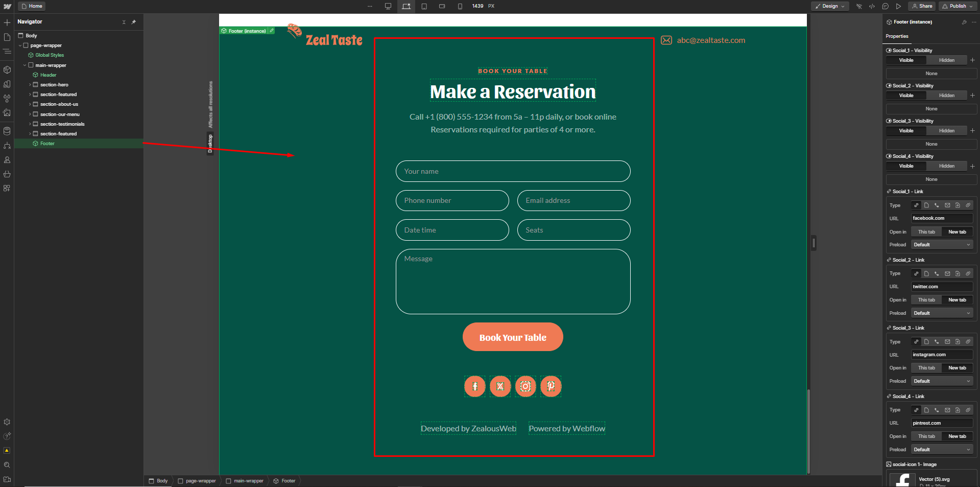Open the Add Elements panel
Viewport: 980px width, 487px height.
pyautogui.click(x=7, y=22)
